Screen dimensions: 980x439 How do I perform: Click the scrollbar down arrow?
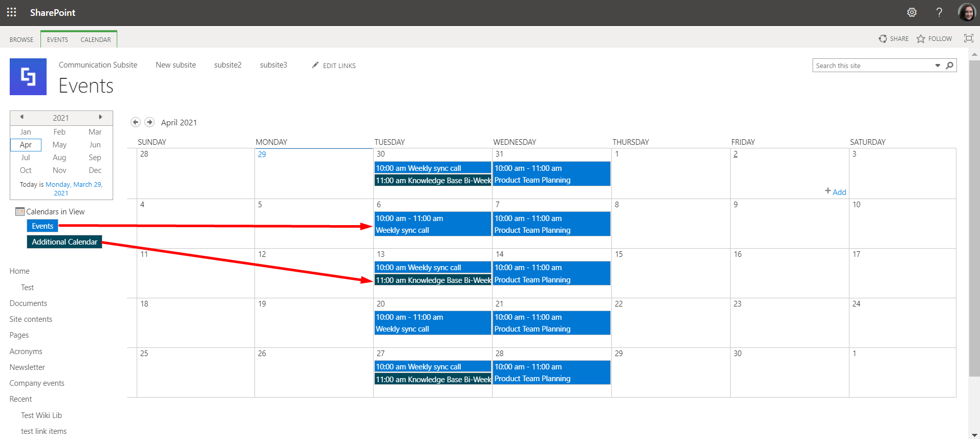click(974, 435)
